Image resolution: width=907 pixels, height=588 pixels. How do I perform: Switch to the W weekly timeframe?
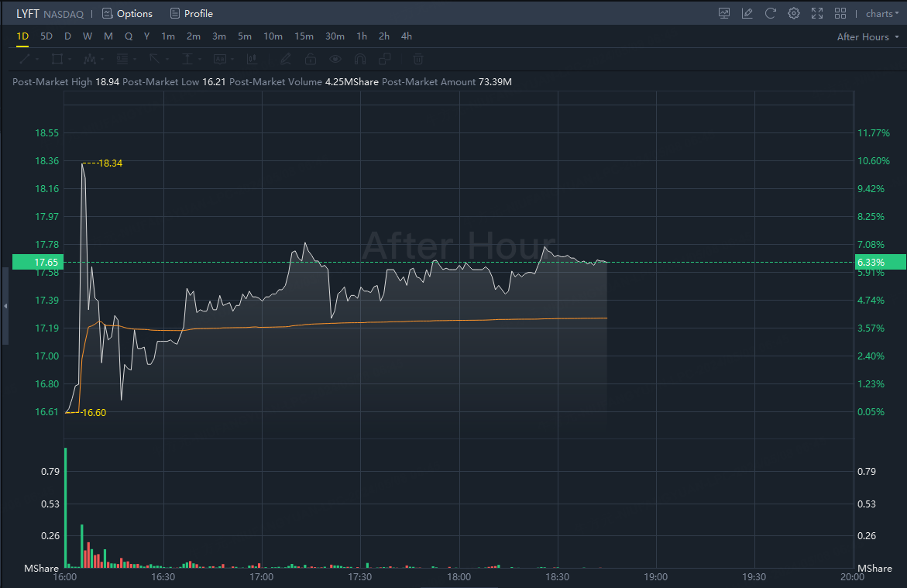click(88, 36)
